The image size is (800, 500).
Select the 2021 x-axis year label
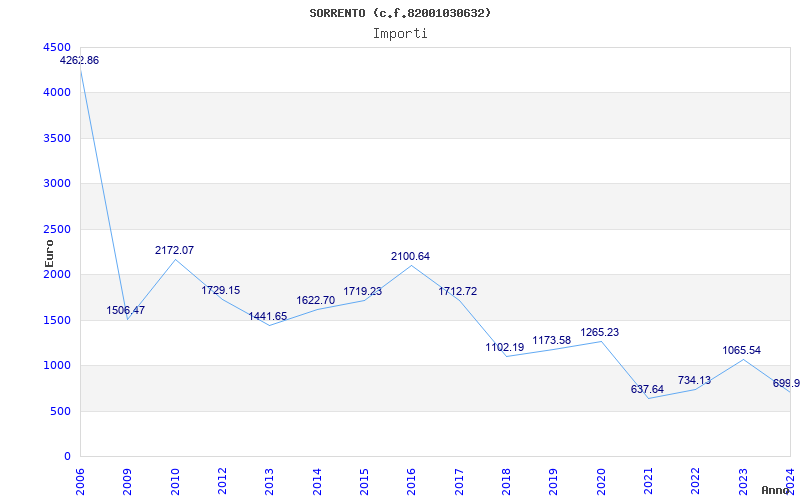[x=648, y=481]
